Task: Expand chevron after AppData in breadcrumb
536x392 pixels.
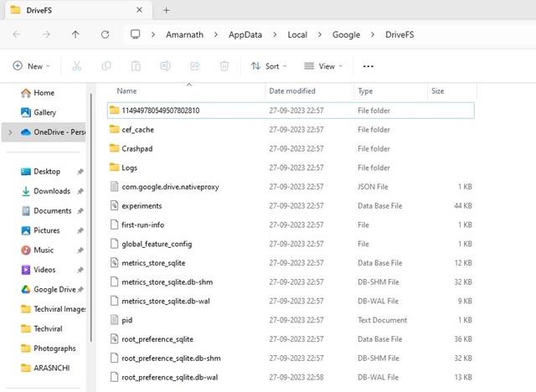Action: tap(275, 34)
